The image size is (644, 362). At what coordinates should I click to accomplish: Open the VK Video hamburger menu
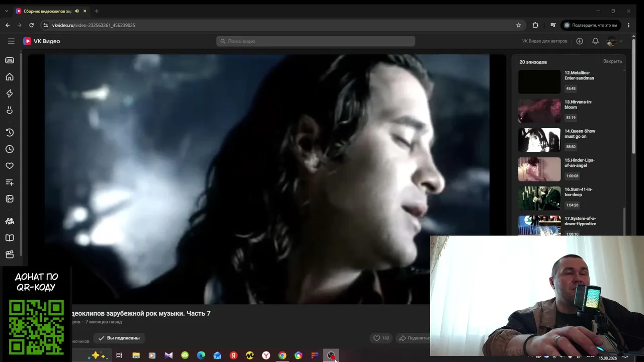pyautogui.click(x=11, y=41)
